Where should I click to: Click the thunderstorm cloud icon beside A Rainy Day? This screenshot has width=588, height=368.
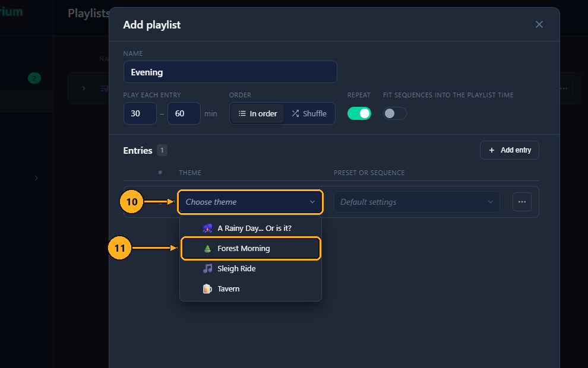(x=207, y=228)
